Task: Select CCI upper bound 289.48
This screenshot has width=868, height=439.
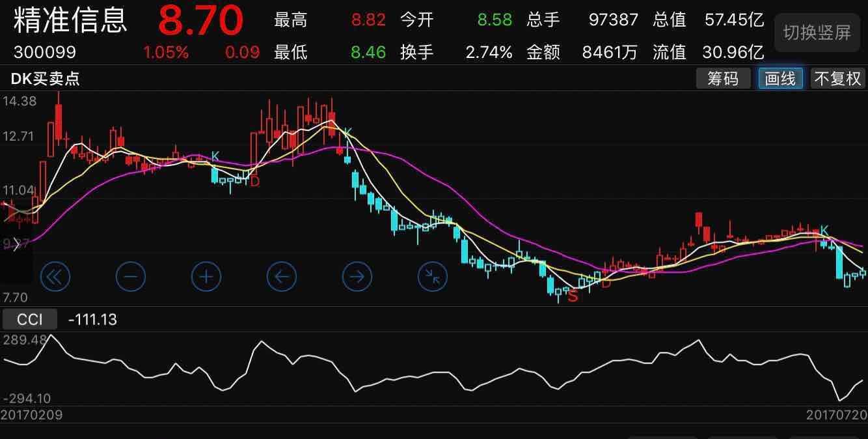Action: [25, 340]
